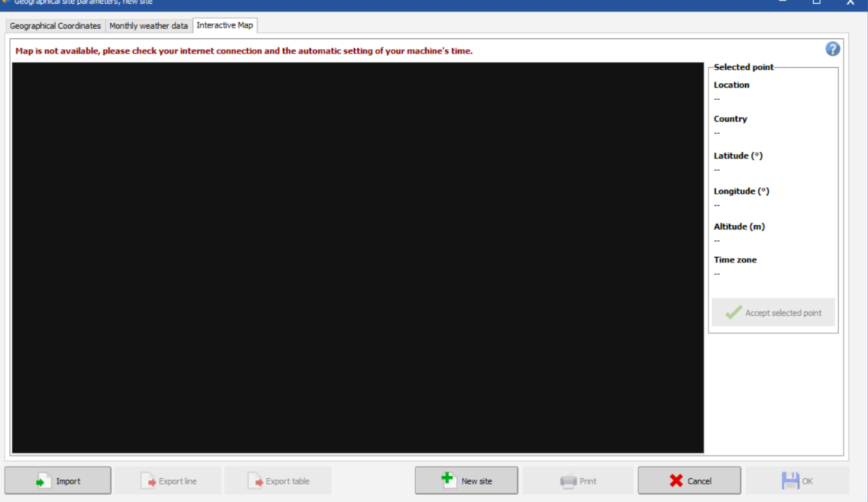This screenshot has height=502, width=868.
Task: Click the Export line document icon
Action: tap(148, 481)
